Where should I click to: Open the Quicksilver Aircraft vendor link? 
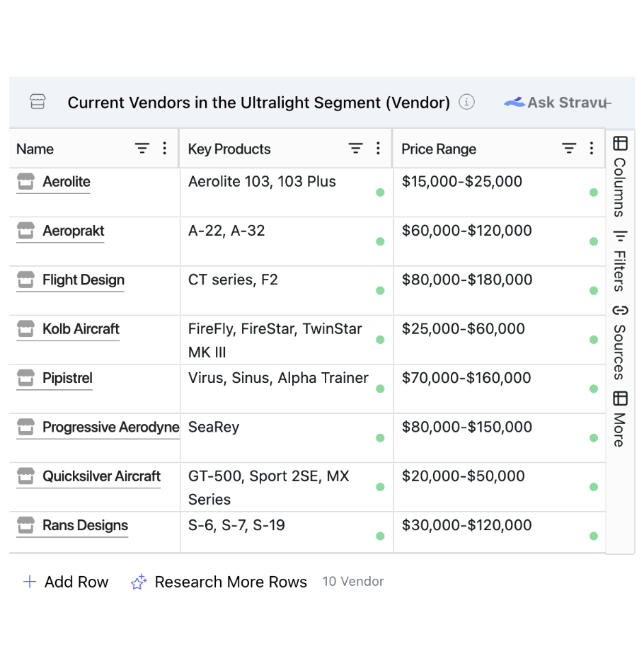(101, 477)
